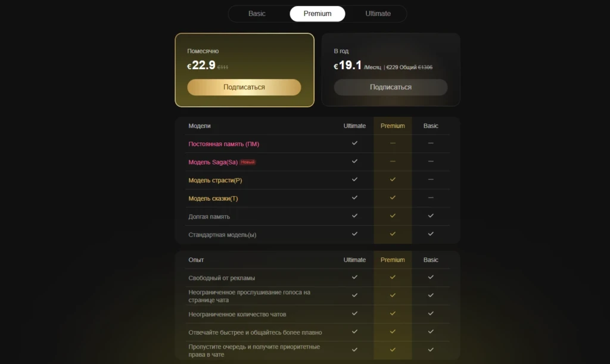Click Basic checkmark for Долгая память row

(431, 216)
